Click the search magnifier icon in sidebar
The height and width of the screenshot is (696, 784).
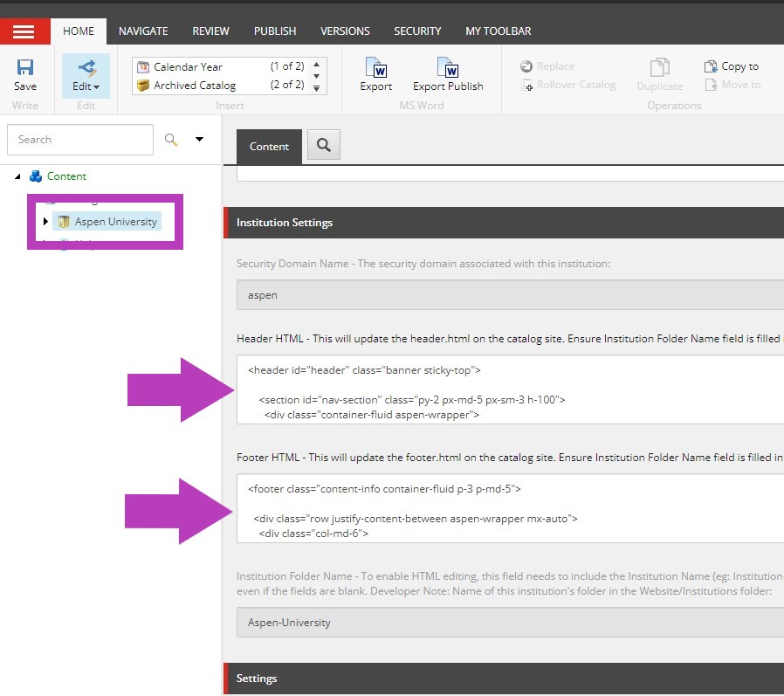(171, 140)
